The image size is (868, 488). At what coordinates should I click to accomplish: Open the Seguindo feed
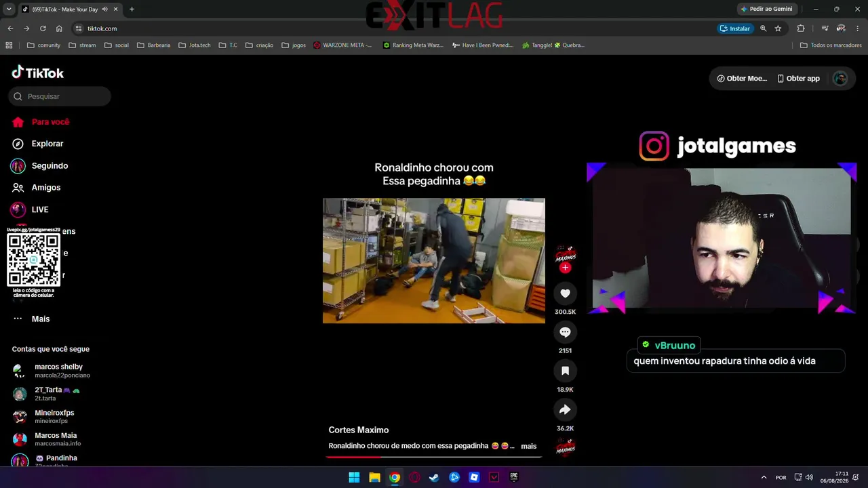[39, 165]
